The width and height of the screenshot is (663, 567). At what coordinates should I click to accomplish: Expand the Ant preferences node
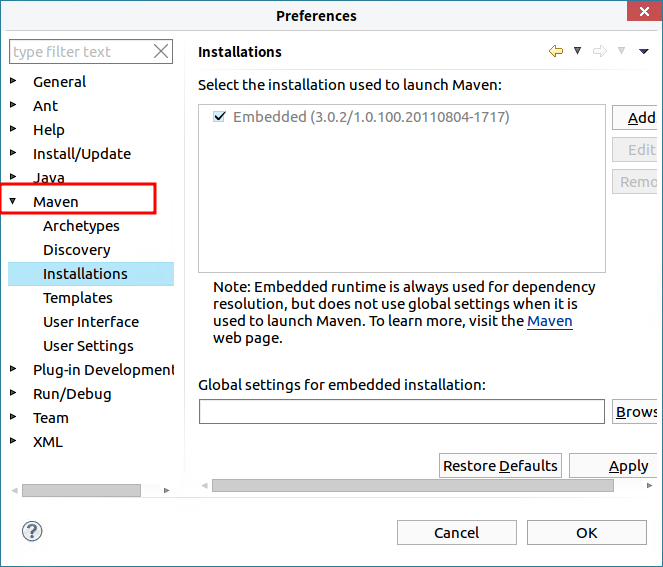pos(13,104)
